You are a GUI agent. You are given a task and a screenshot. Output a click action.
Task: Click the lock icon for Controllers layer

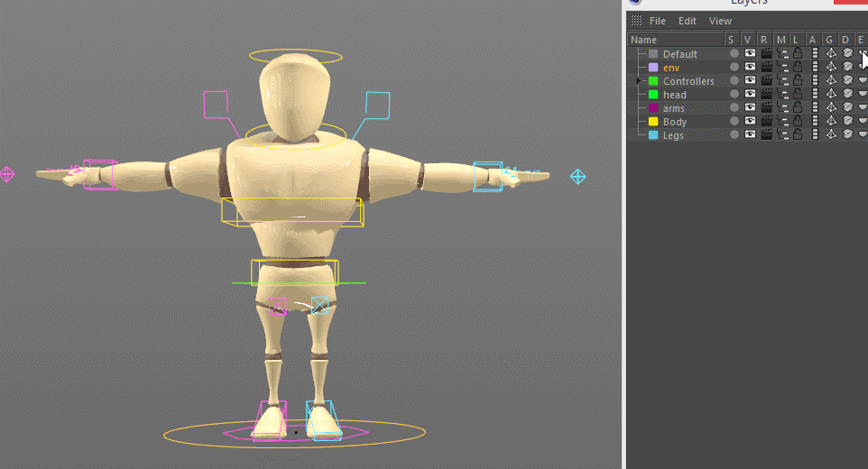click(798, 81)
